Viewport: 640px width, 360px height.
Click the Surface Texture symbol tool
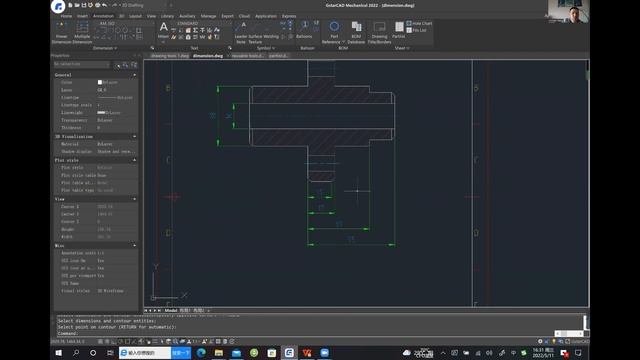pyautogui.click(x=255, y=33)
